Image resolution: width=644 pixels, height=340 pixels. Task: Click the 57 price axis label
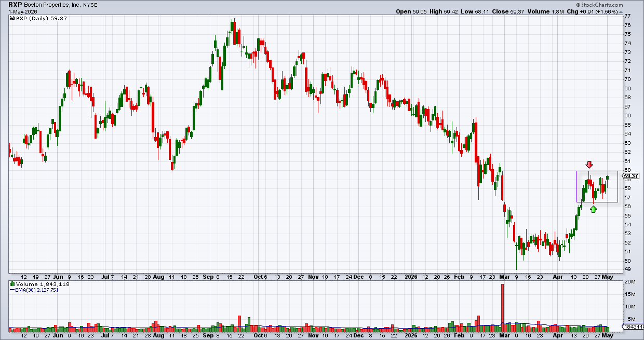(627, 197)
